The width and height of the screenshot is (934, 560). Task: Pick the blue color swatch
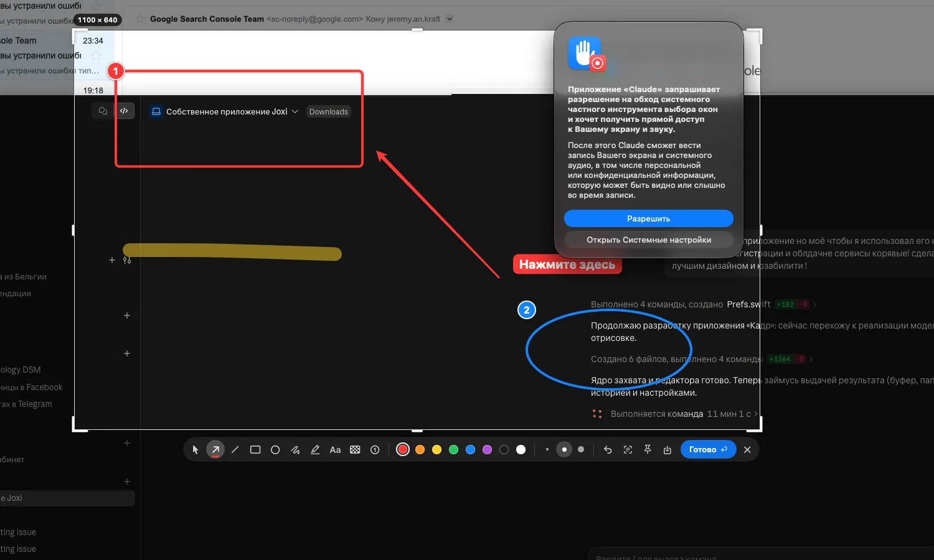pos(471,450)
